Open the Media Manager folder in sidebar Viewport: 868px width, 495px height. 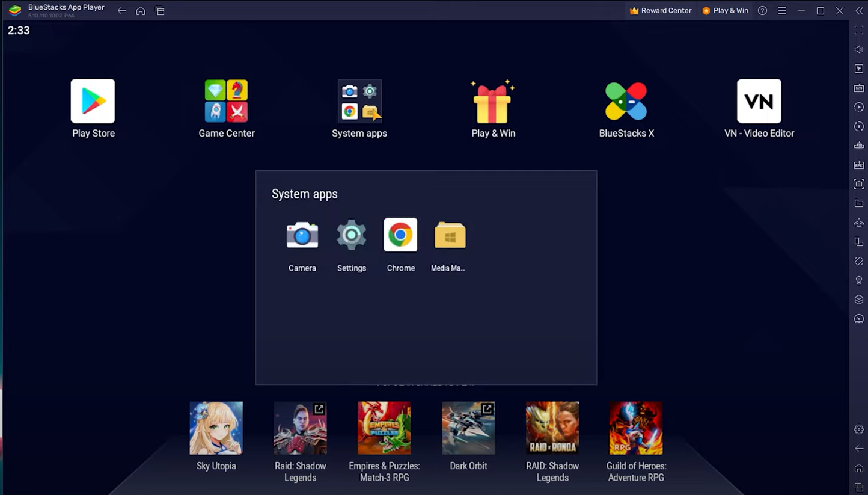tap(858, 203)
